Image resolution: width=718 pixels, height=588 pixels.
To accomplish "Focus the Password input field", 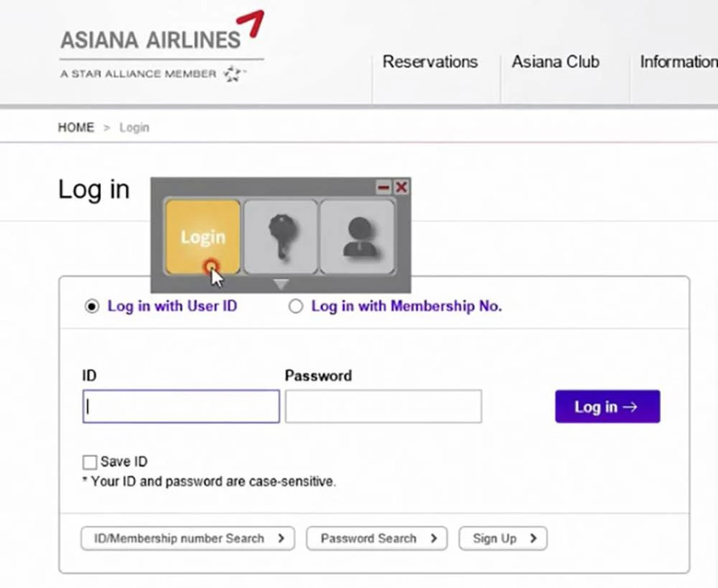I will [383, 406].
